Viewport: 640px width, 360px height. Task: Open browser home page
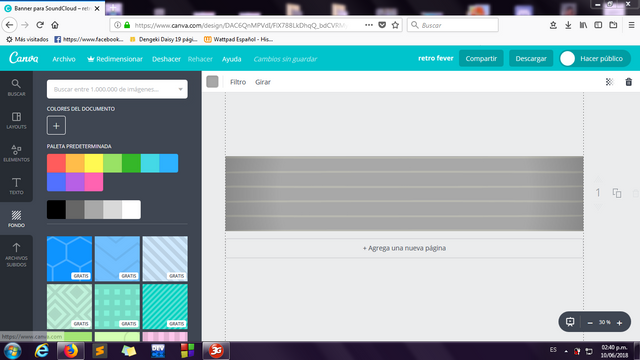pos(55,25)
